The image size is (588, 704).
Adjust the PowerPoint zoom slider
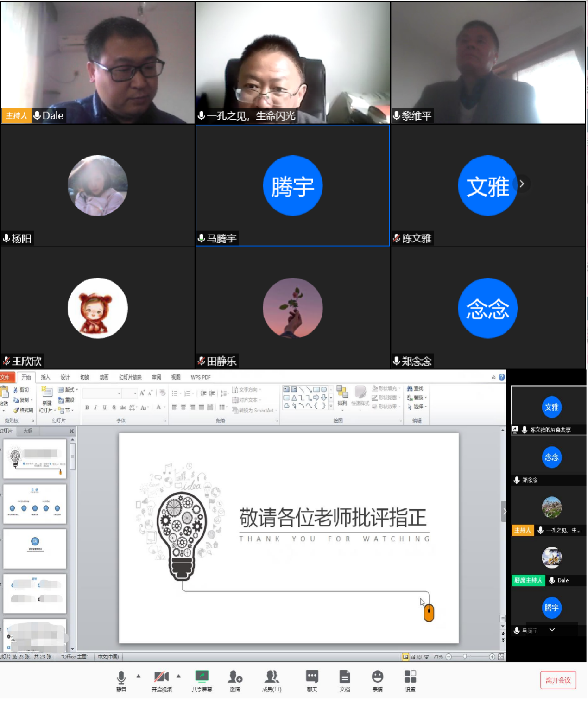pyautogui.click(x=465, y=657)
